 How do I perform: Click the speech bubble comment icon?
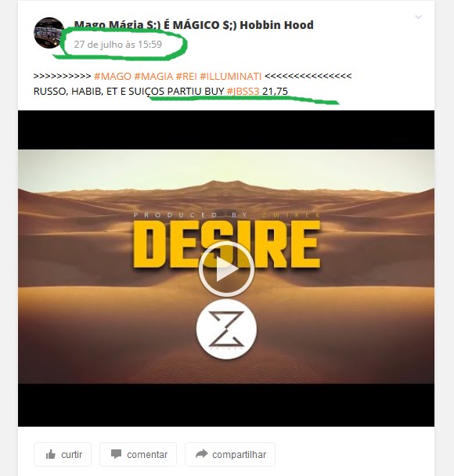[x=116, y=454]
